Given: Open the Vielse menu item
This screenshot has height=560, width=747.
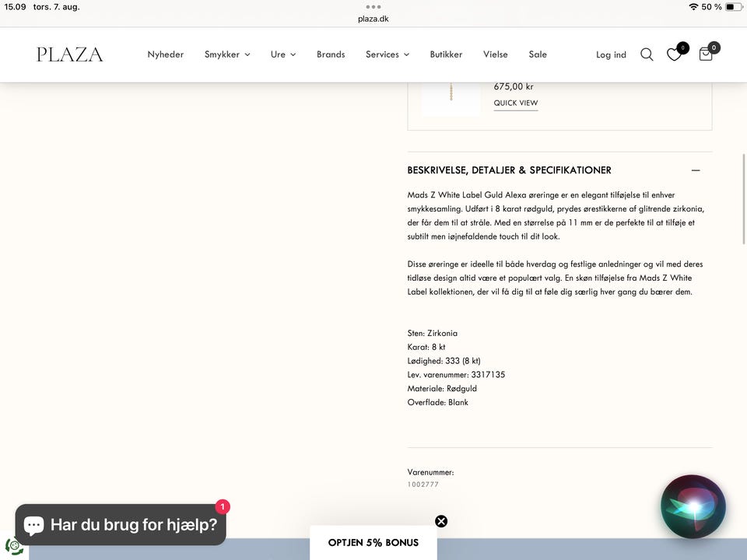Looking at the screenshot, I should 496,54.
